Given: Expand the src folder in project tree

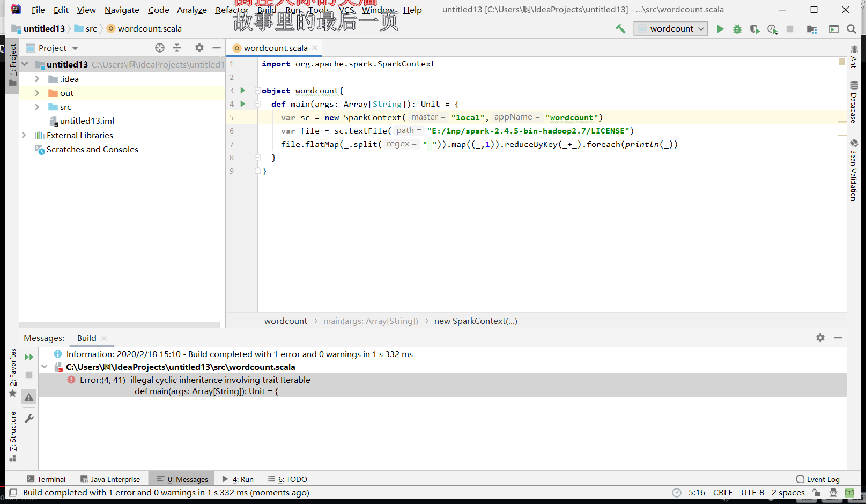Looking at the screenshot, I should (x=37, y=107).
